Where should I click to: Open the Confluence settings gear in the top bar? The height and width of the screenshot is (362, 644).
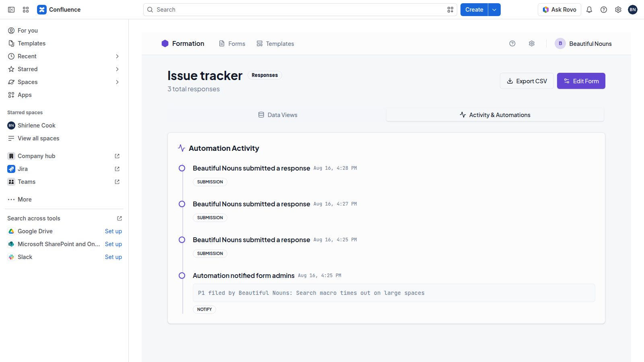[618, 10]
